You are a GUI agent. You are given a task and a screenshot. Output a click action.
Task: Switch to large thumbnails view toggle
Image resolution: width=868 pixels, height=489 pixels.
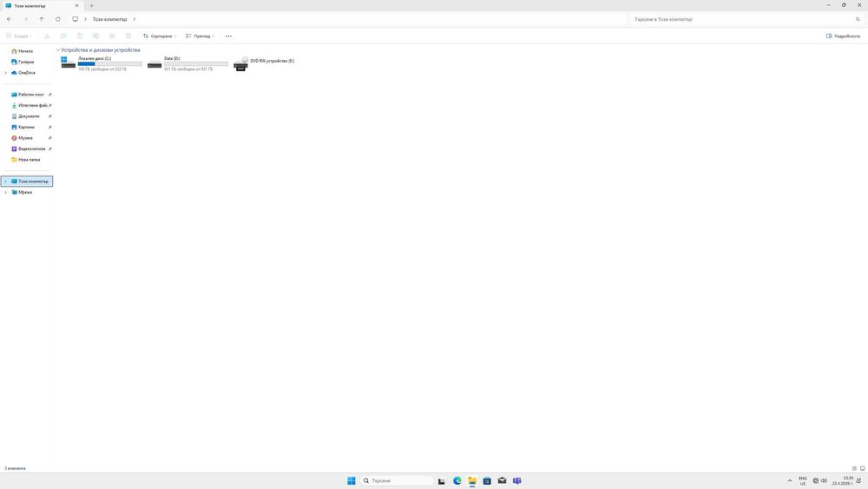click(862, 468)
